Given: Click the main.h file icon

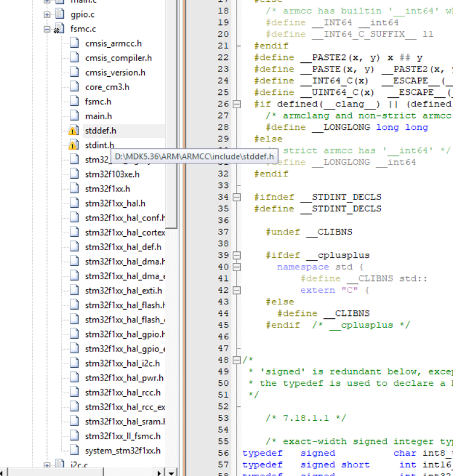Looking at the screenshot, I should (74, 116).
